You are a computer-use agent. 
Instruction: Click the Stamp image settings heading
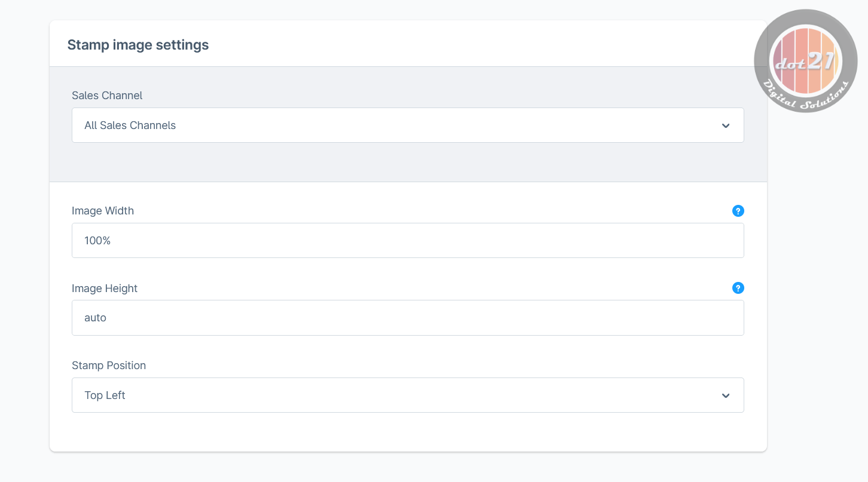click(x=138, y=45)
